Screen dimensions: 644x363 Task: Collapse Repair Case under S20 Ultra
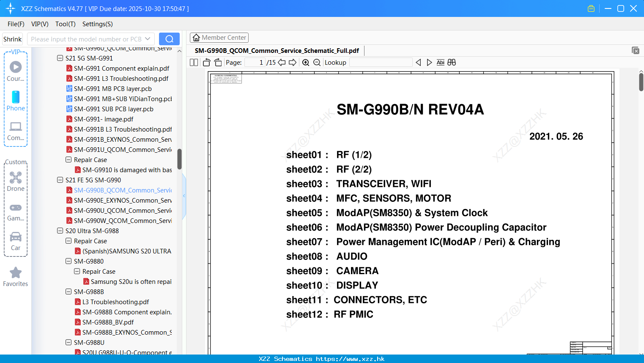tap(69, 241)
